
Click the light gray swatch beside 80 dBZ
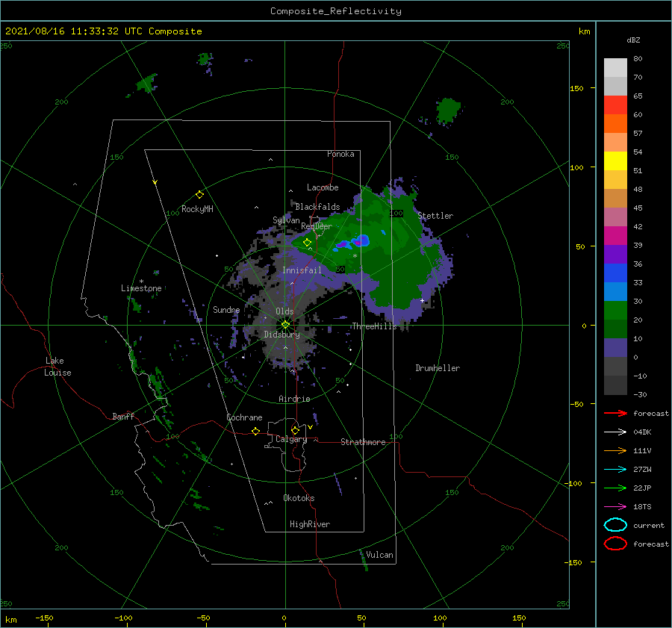pyautogui.click(x=615, y=68)
